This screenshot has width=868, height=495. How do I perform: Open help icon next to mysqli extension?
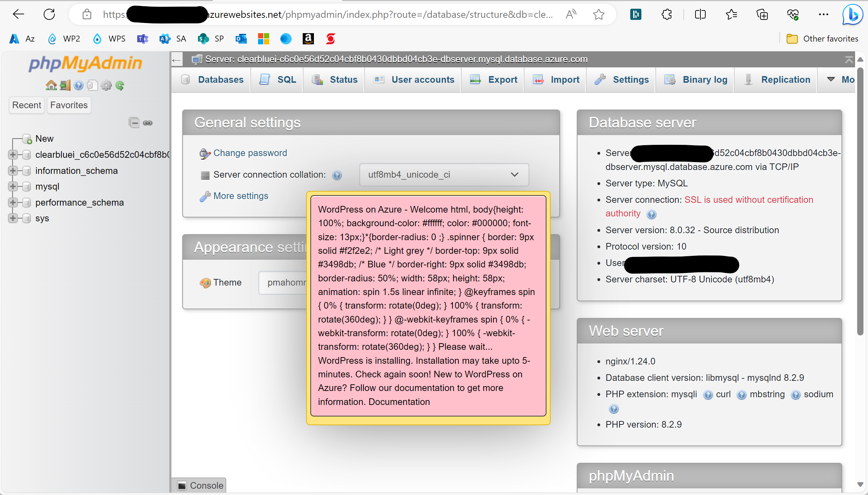click(x=708, y=395)
